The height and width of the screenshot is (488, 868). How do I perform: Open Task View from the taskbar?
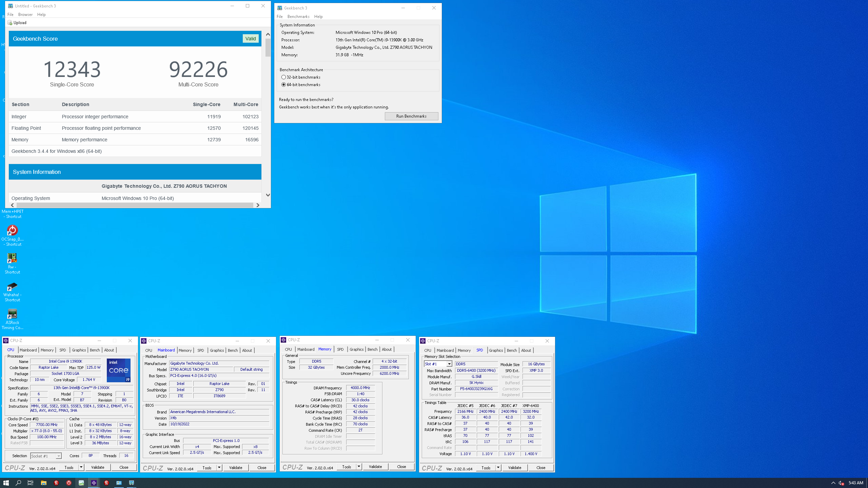tap(31, 483)
